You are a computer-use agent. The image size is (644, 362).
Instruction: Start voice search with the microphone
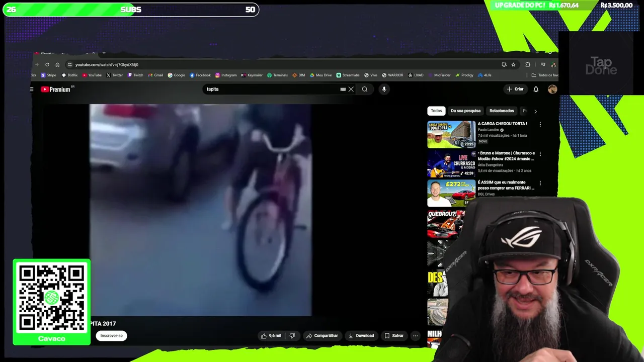pos(384,89)
